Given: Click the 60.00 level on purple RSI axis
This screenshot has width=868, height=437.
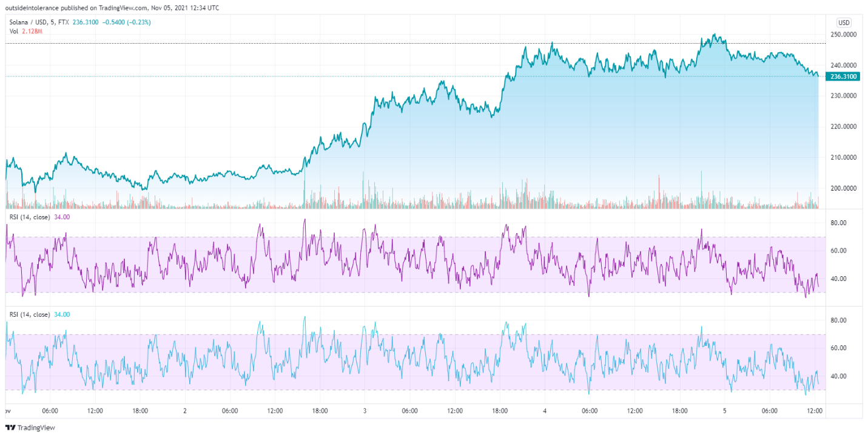Looking at the screenshot, I should point(838,251).
